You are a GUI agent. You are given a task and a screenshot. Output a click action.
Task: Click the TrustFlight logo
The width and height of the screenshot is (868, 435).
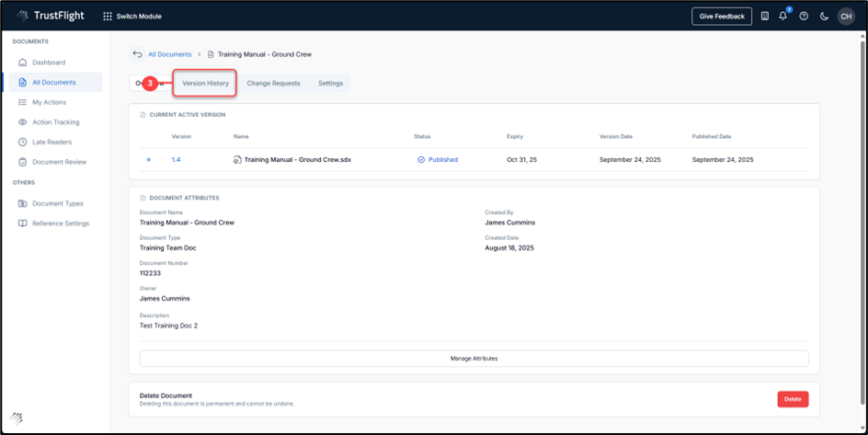click(x=46, y=17)
